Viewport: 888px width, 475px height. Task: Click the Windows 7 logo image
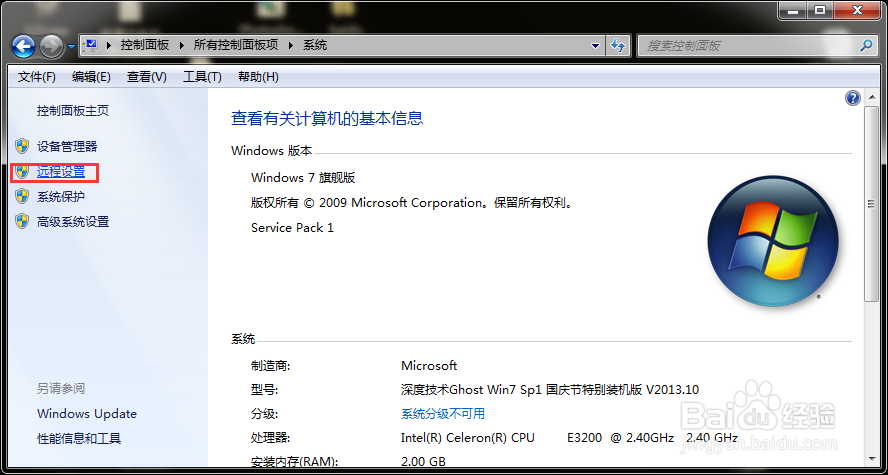(x=772, y=241)
